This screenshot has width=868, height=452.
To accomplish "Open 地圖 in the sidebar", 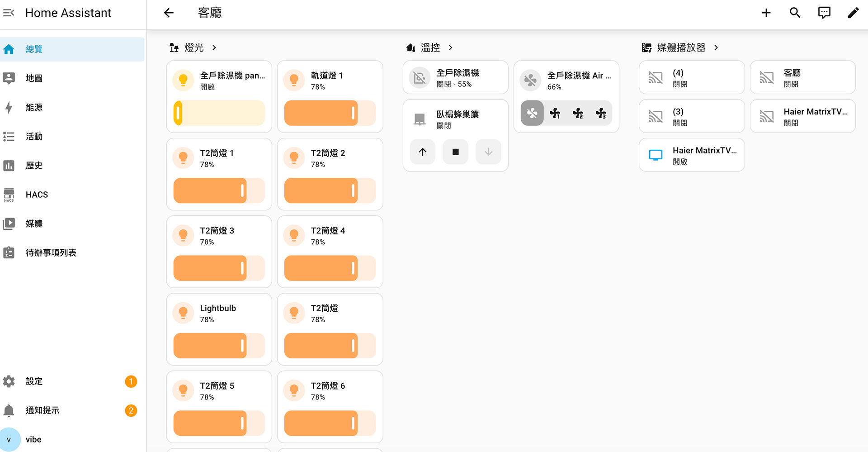I will pos(72,78).
